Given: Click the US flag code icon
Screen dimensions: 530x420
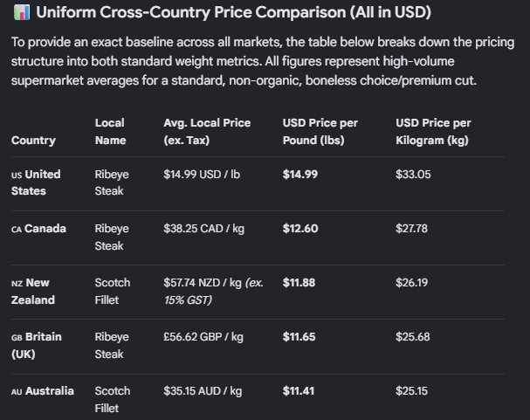Looking at the screenshot, I should pos(17,175).
